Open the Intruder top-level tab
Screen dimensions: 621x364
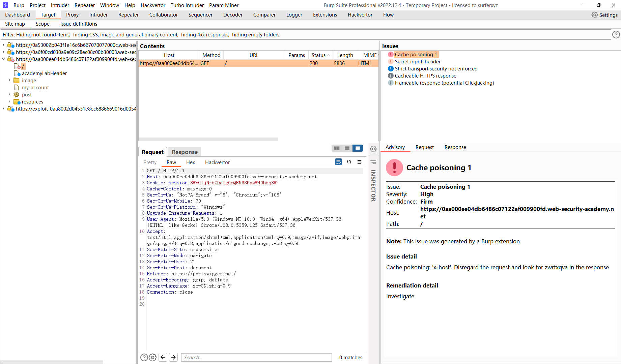[98, 14]
